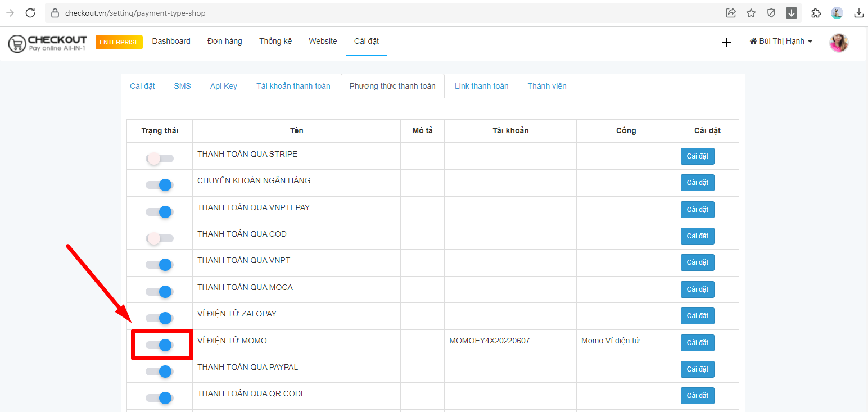This screenshot has height=412, width=868.
Task: Click the Cổng column header
Action: (626, 130)
